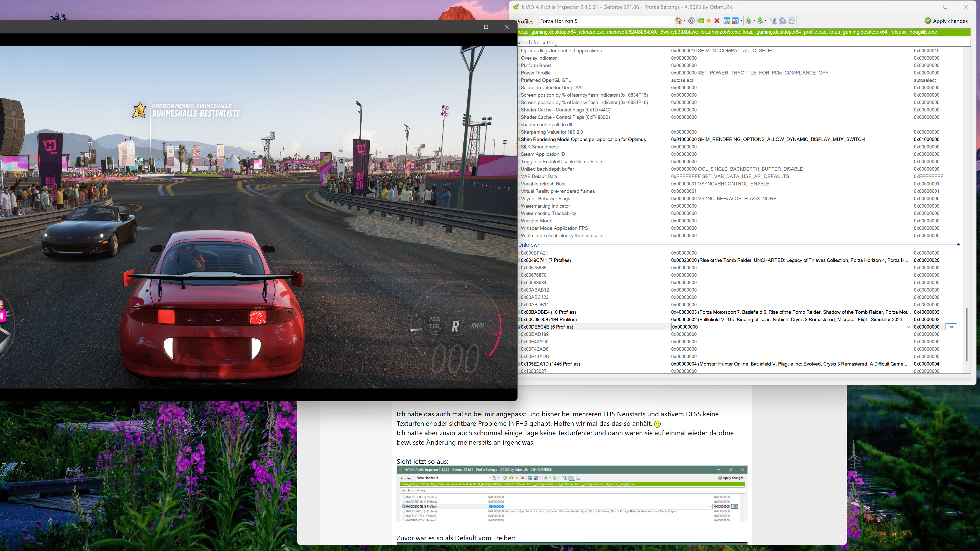
Task: Reset the 0x00DE5C4E row with its button
Action: [951, 327]
